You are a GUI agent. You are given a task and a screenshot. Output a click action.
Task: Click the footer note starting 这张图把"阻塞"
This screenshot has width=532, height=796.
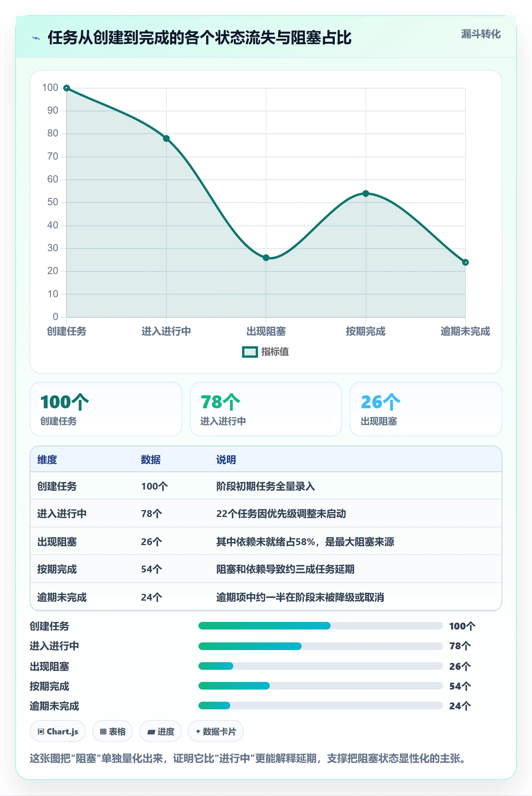(x=247, y=759)
